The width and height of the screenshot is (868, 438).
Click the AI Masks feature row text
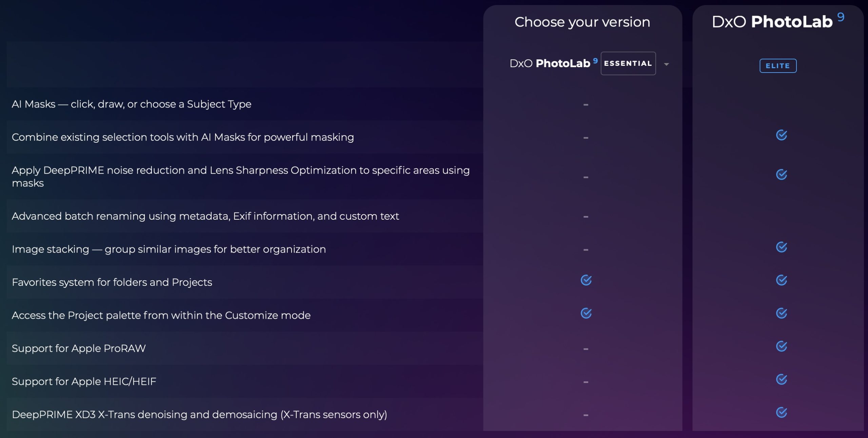[x=132, y=104]
